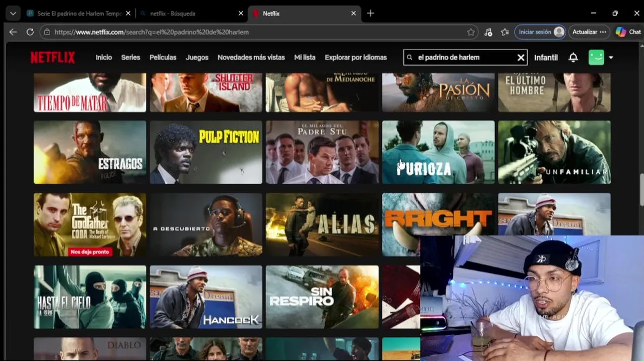
Task: Go back with browser back arrow
Action: [13, 32]
